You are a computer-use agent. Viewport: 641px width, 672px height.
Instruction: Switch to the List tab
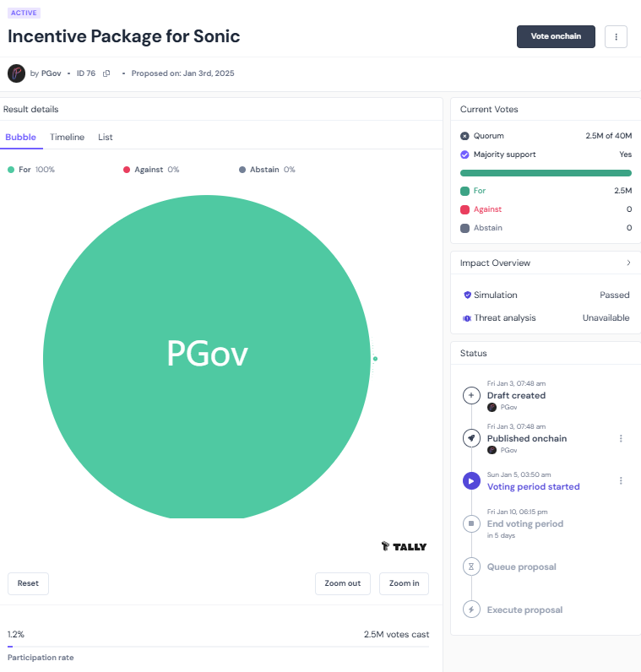[105, 137]
